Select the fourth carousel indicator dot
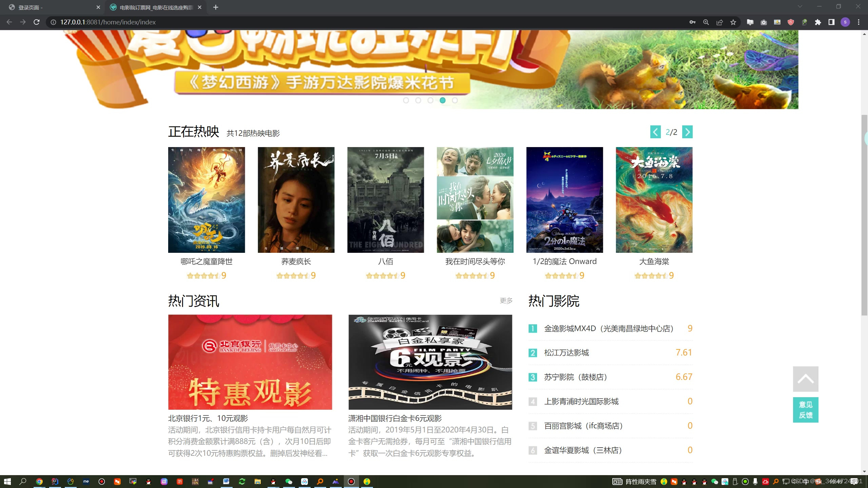The image size is (868, 488). click(x=442, y=100)
